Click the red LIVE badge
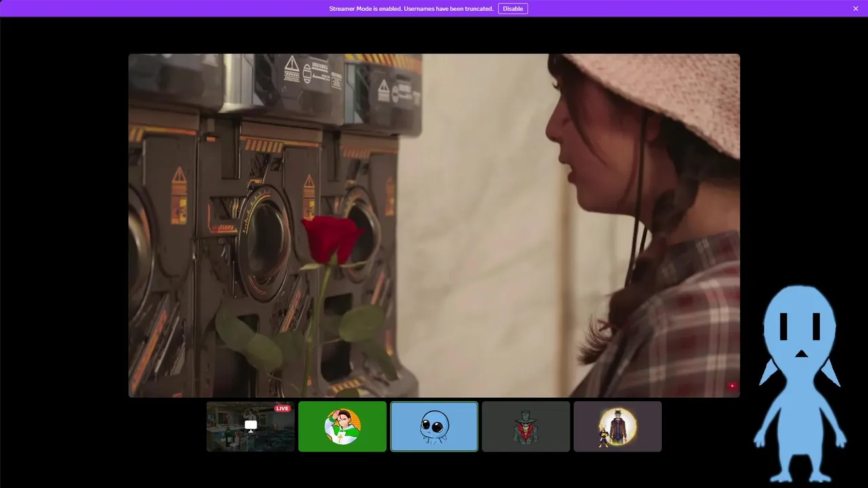Viewport: 868px width, 488px height. [282, 408]
